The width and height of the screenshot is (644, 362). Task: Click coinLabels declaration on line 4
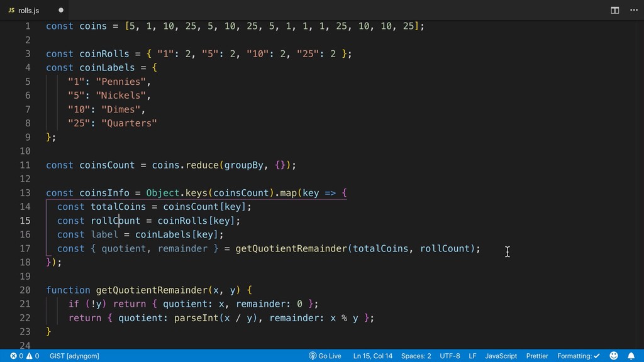tap(107, 68)
